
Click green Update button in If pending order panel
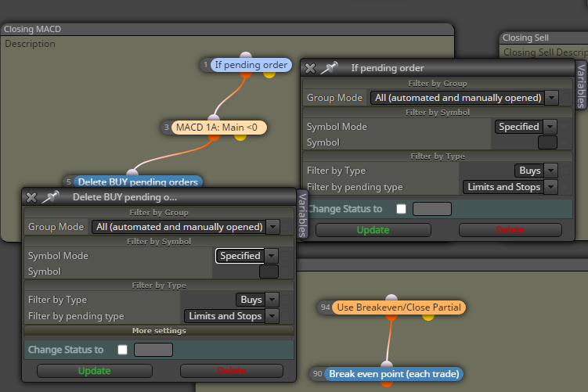[373, 230]
